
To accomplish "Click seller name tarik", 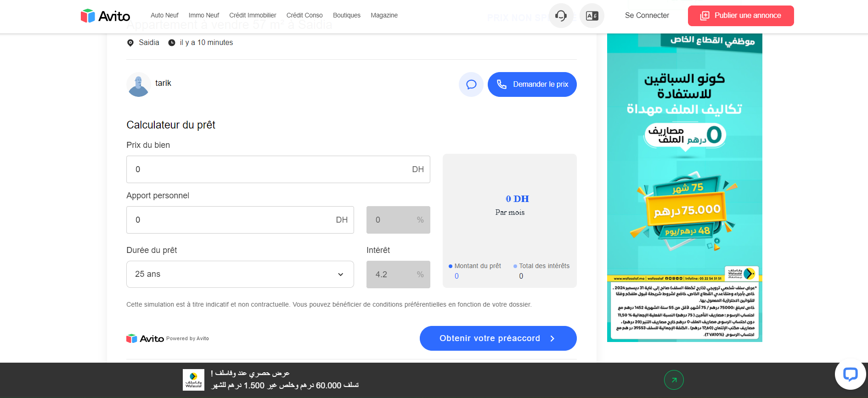I will pyautogui.click(x=163, y=83).
